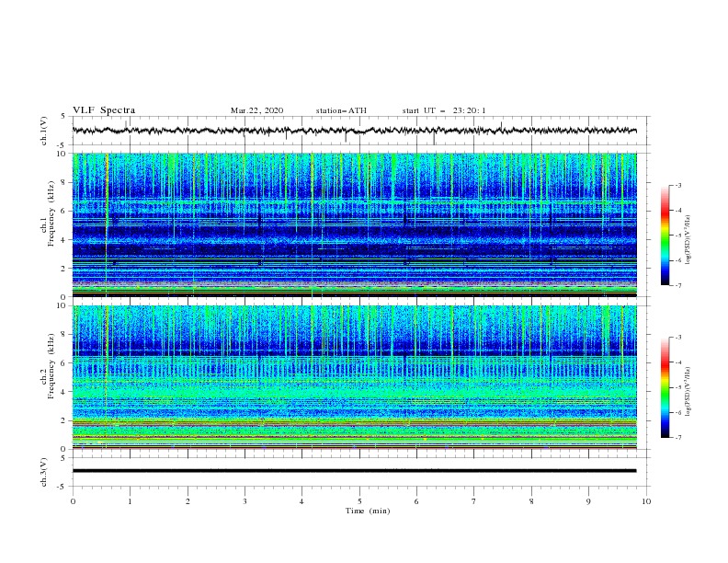Click the "-3" tick on ch.1 color bar
The width and height of the screenshot is (728, 563).
coord(678,185)
